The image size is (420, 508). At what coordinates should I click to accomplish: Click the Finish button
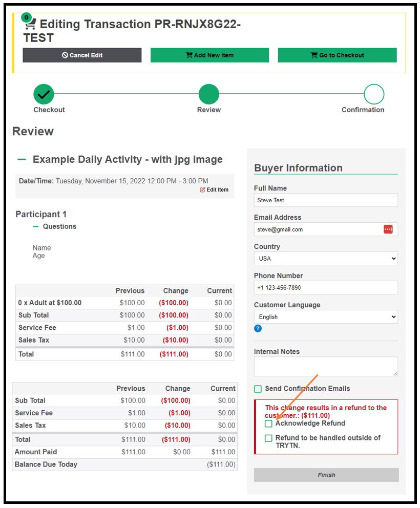(326, 475)
